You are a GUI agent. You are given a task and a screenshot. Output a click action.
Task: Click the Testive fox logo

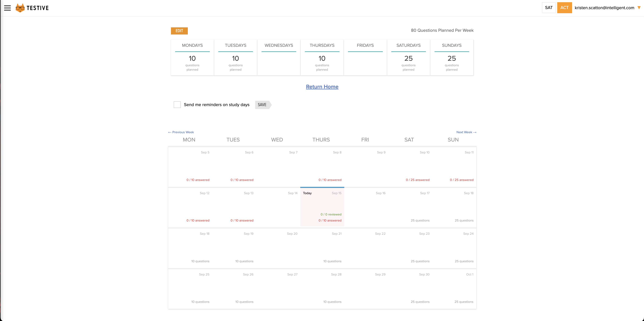(x=20, y=8)
